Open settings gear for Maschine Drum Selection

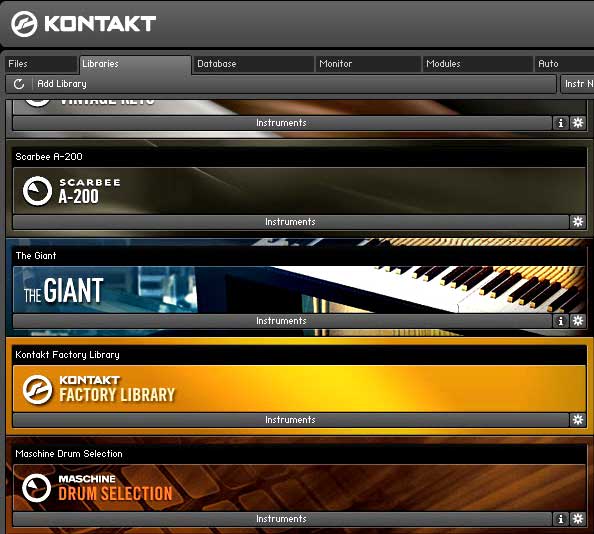(x=578, y=519)
